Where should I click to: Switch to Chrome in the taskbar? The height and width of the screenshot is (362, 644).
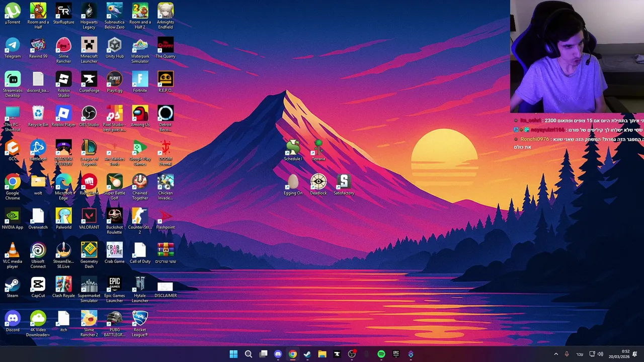tap(293, 354)
